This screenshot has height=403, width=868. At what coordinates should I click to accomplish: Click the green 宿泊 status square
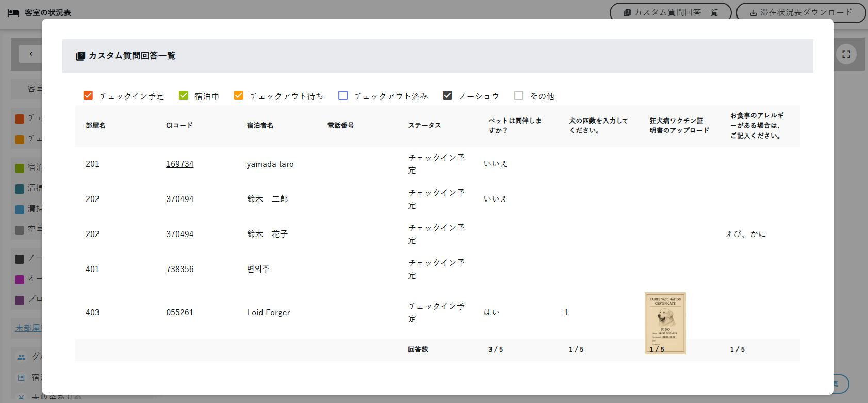(20, 168)
